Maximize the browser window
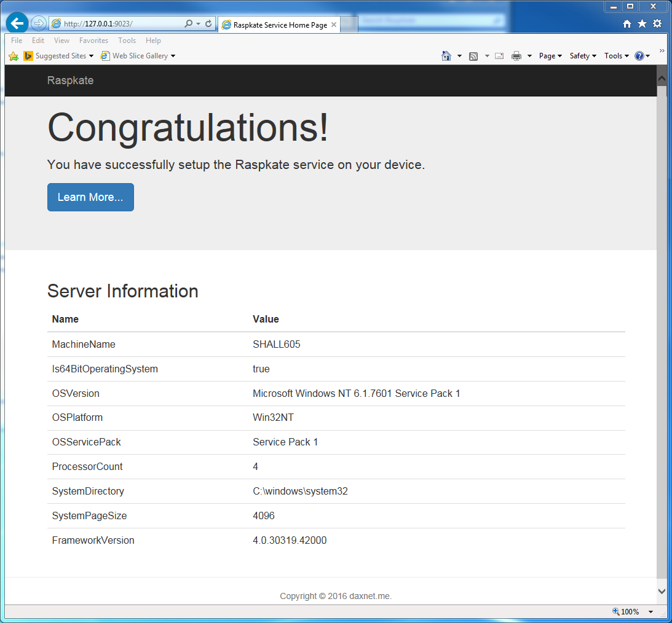This screenshot has height=623, width=672. click(x=630, y=6)
